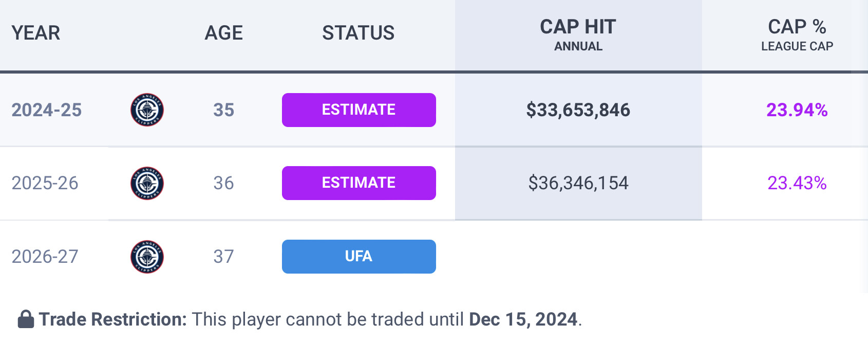
Task: Click the $36,346,154 cap hit value
Action: coord(578,183)
